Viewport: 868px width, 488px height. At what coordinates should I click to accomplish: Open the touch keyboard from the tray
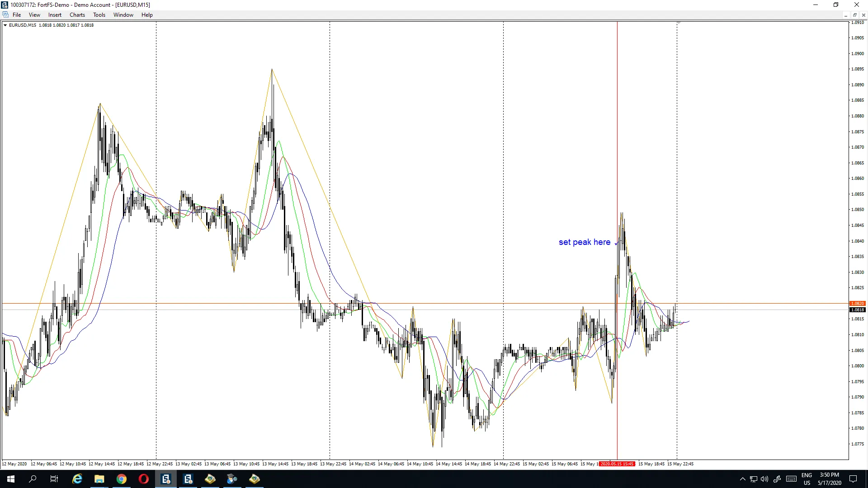791,479
